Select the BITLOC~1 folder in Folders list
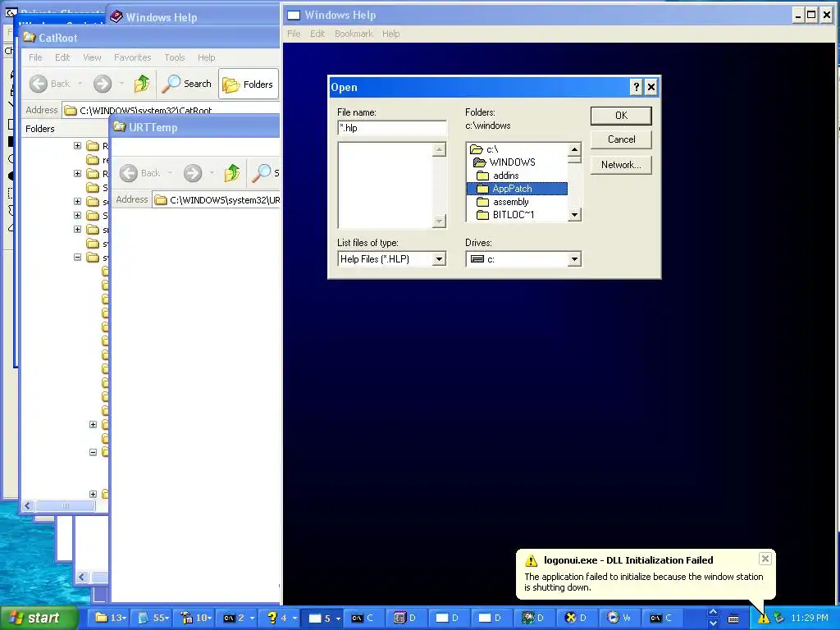The width and height of the screenshot is (840, 630). point(505,215)
